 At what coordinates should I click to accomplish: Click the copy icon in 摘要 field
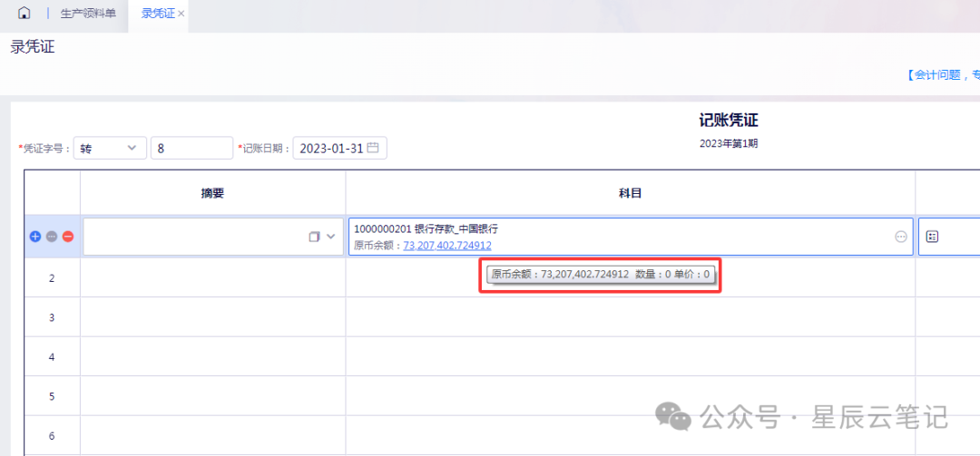[314, 237]
